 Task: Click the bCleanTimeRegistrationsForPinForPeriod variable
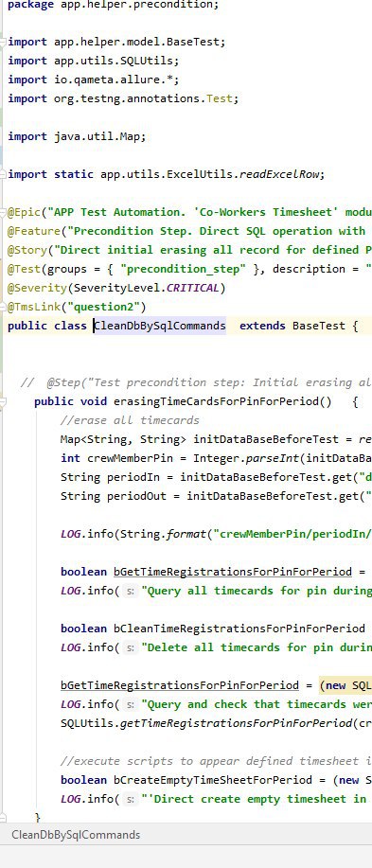tap(239, 629)
